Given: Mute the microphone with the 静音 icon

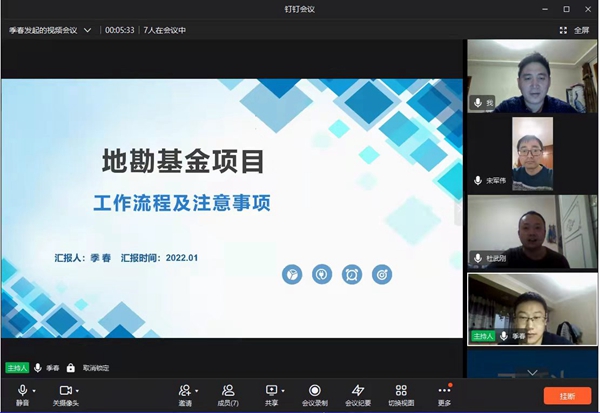Looking at the screenshot, I should (x=22, y=391).
